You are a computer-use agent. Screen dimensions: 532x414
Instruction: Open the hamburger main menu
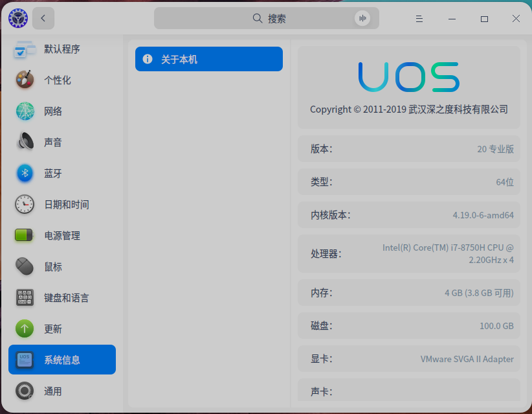click(x=419, y=19)
